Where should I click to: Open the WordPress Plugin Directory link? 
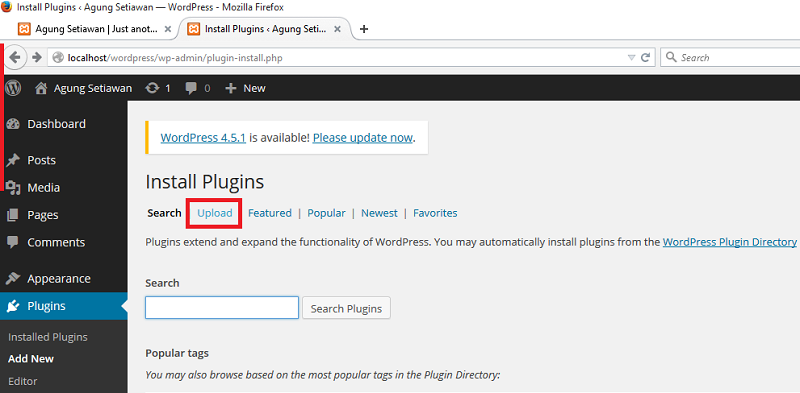[x=730, y=242]
